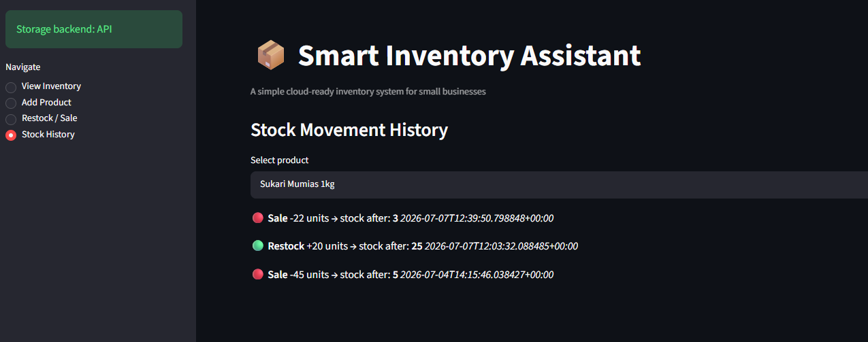Click the Storage backend: API status banner
This screenshot has height=342, width=868.
point(94,29)
